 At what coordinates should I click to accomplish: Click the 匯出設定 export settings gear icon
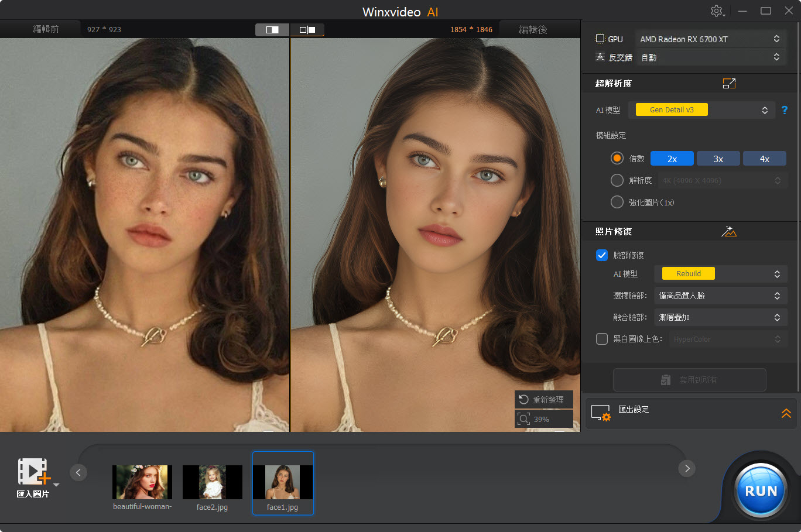[601, 413]
